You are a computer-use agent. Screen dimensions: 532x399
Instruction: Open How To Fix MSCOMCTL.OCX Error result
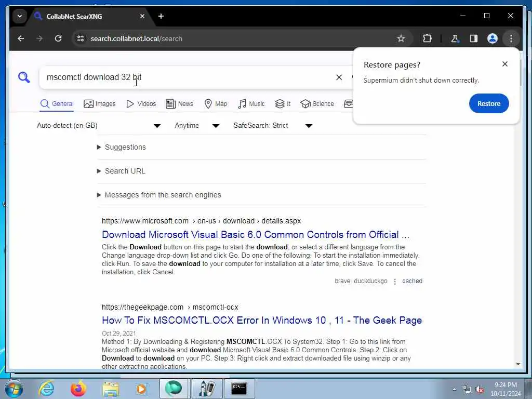click(262, 320)
